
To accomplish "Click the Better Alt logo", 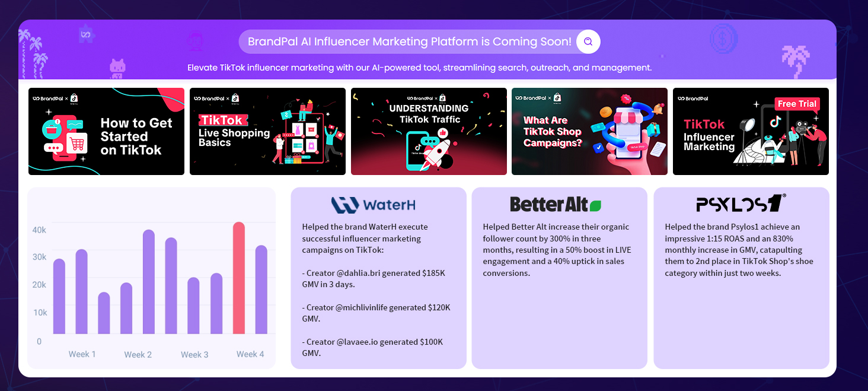I will (x=556, y=205).
